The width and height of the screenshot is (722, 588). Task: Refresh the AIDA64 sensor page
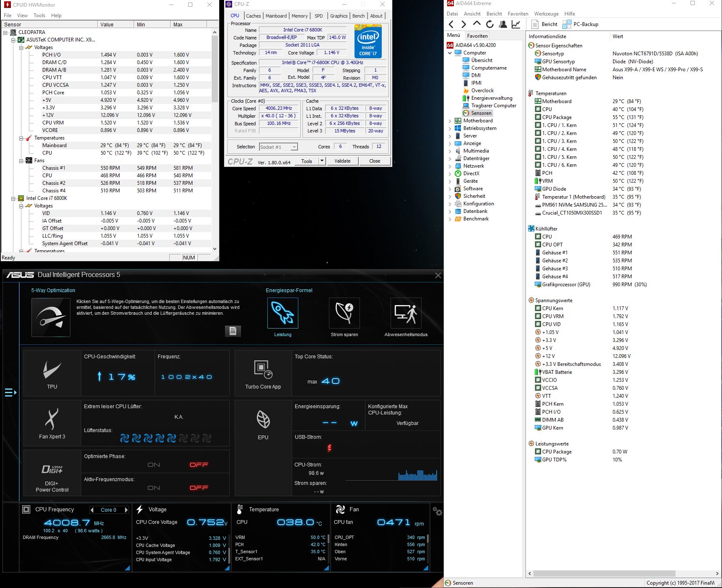(489, 24)
